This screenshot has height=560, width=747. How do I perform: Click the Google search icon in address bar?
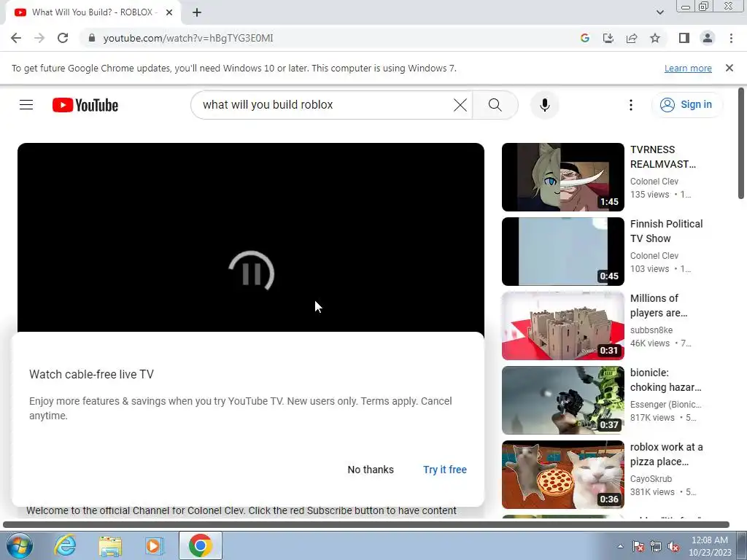(585, 38)
